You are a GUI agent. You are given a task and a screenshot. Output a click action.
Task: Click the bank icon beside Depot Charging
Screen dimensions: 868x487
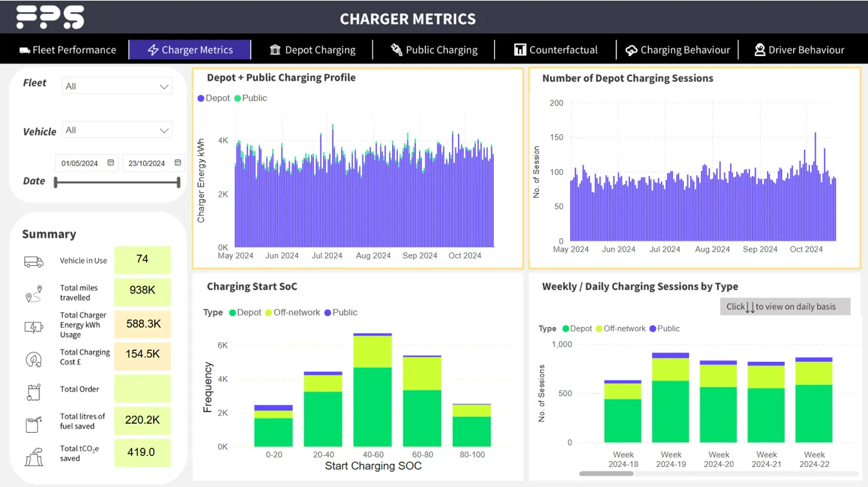(274, 49)
